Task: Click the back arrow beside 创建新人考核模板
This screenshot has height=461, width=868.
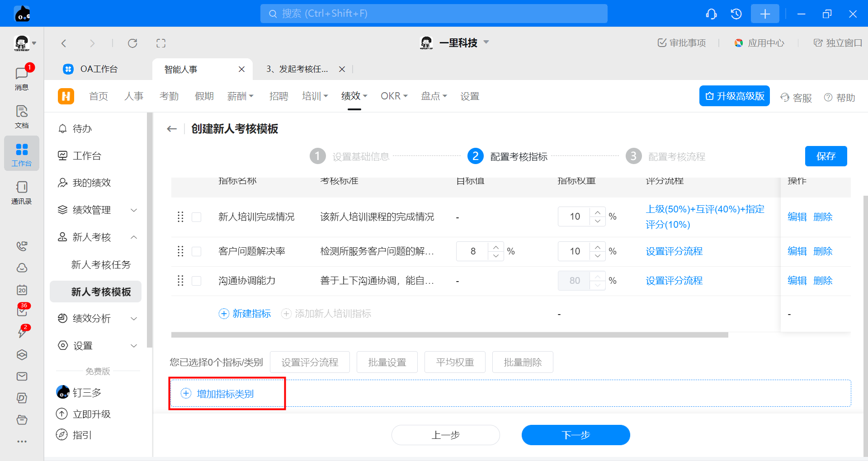Action: [x=172, y=129]
